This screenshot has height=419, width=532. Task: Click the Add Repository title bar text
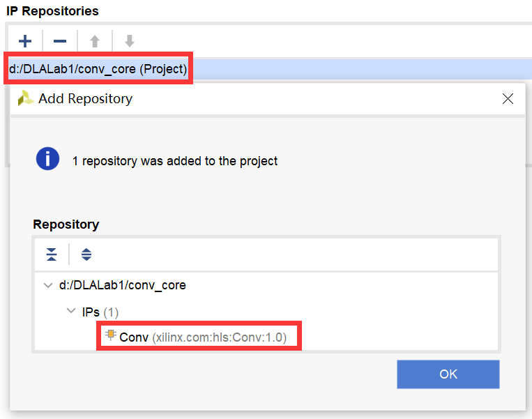coord(85,99)
